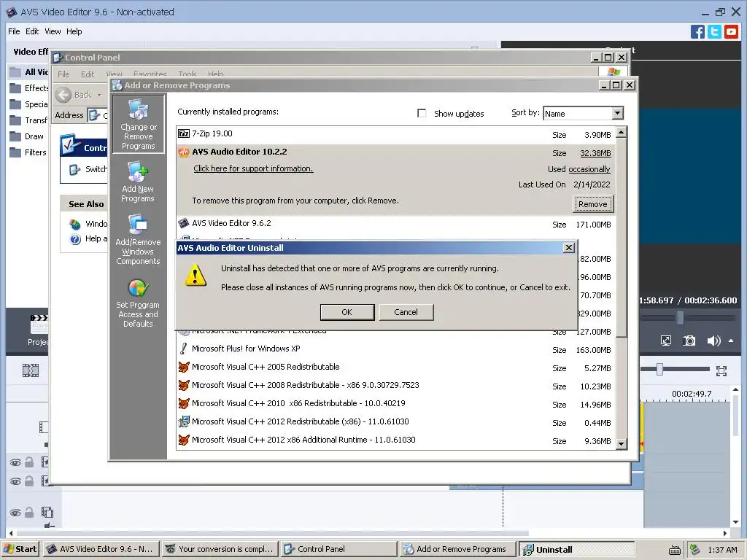This screenshot has width=747, height=560.
Task: Close the AVS Audio Editor Uninstall dialog
Action: (569, 248)
